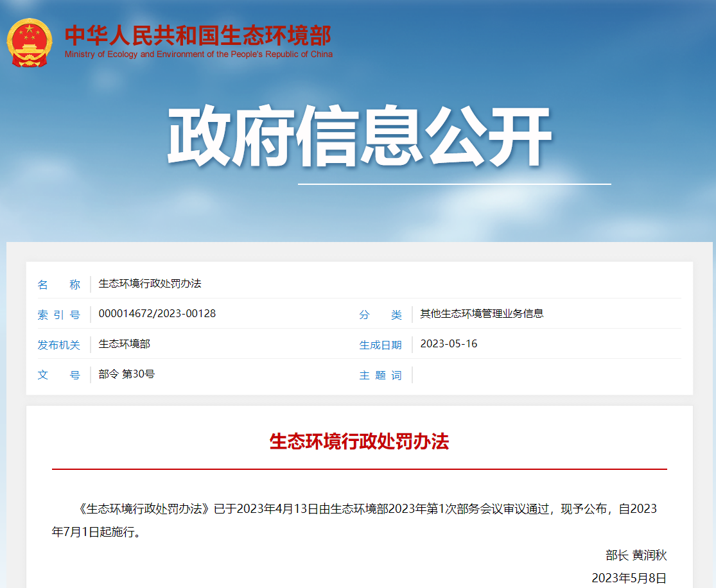Click the index number 000014672/2023-00128
Viewport: 716px width, 588px height.
click(x=157, y=314)
